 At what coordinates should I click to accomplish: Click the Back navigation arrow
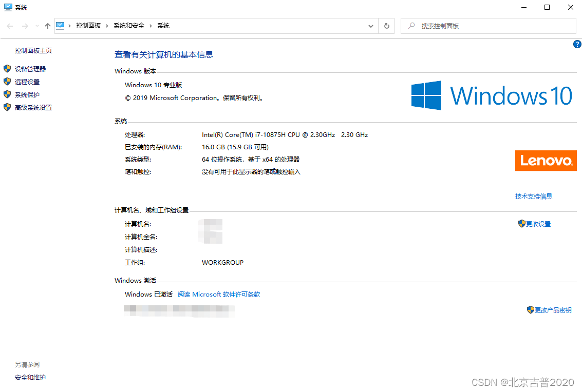point(10,26)
